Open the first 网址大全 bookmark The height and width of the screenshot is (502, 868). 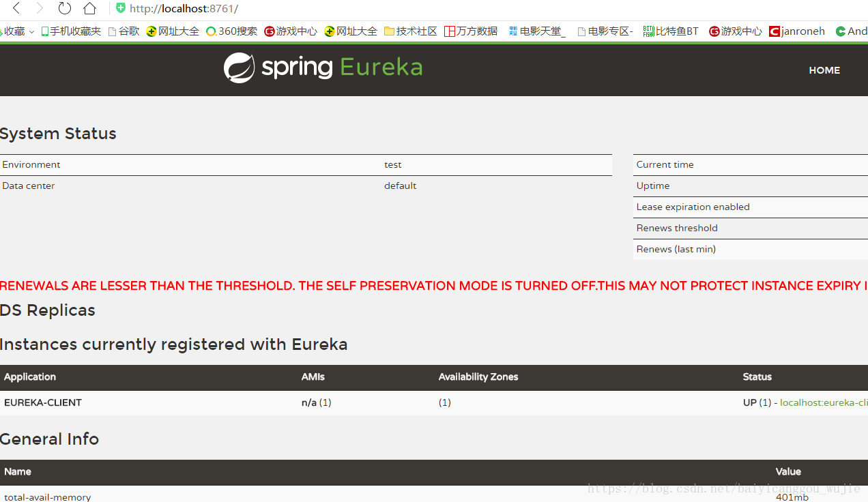[x=173, y=31]
